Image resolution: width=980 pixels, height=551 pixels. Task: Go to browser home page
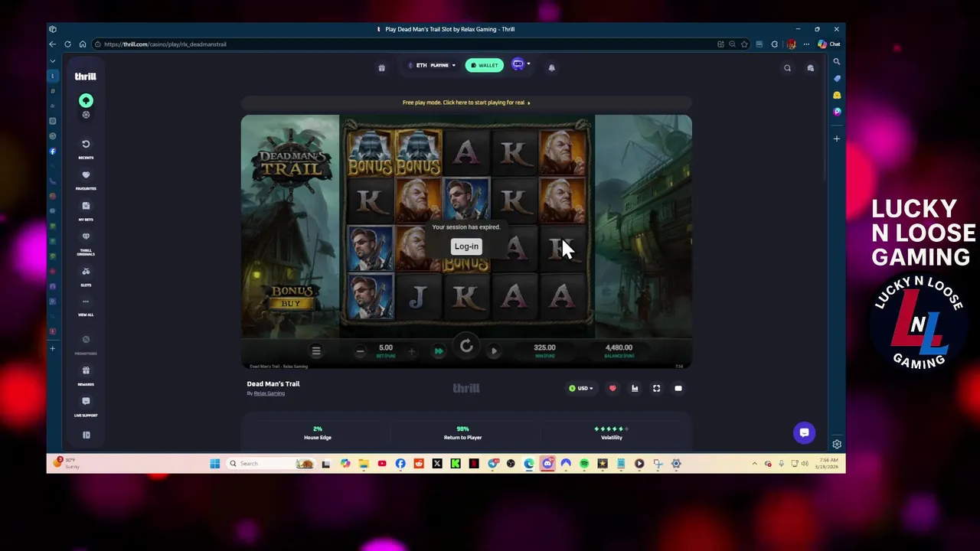[x=82, y=44]
